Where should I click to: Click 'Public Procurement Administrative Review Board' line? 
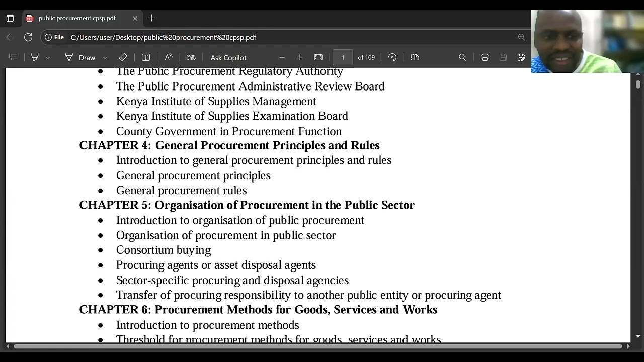[x=251, y=86]
